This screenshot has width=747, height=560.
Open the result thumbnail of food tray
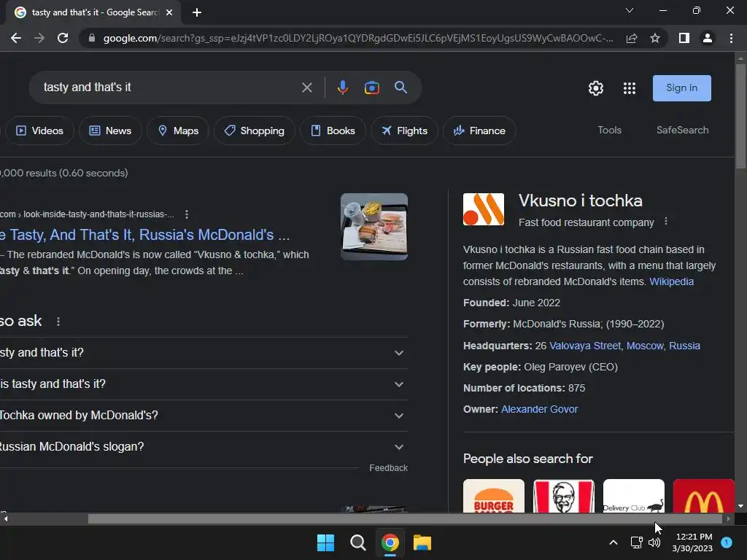point(374,227)
